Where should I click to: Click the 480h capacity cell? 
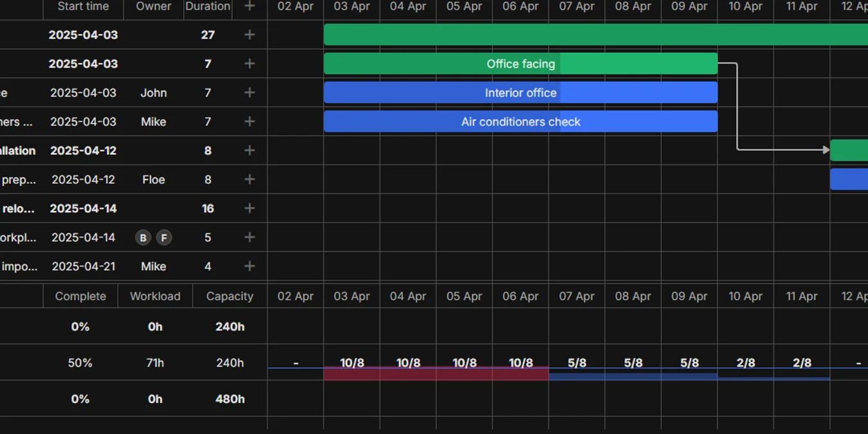coord(230,399)
